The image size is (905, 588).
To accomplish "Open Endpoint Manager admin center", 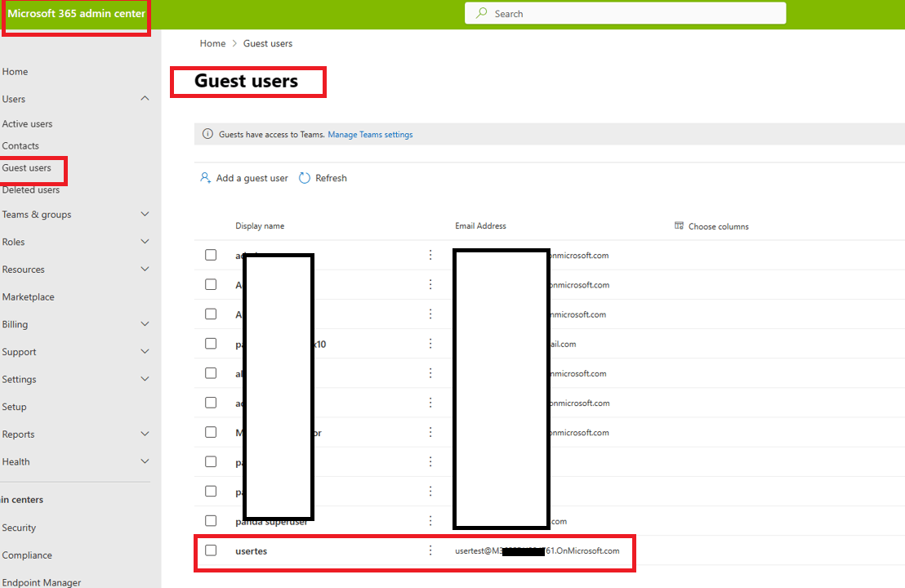I will [x=42, y=582].
